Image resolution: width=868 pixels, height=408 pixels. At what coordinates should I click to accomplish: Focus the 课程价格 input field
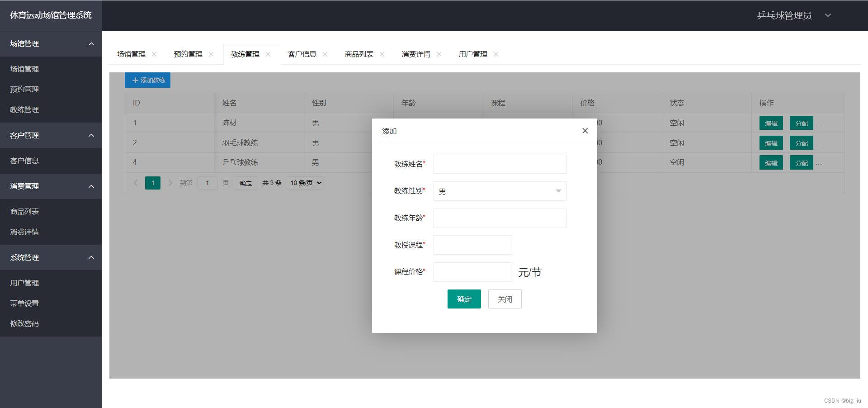[x=473, y=272]
